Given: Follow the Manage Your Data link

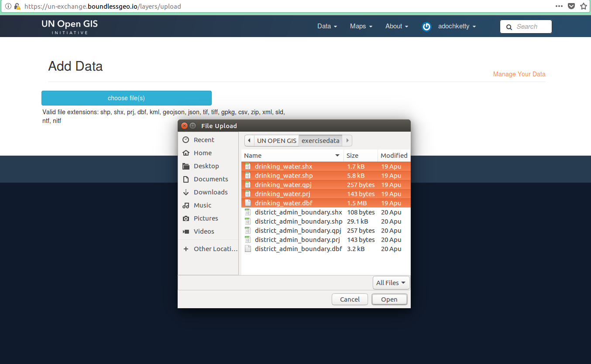Looking at the screenshot, I should point(519,74).
